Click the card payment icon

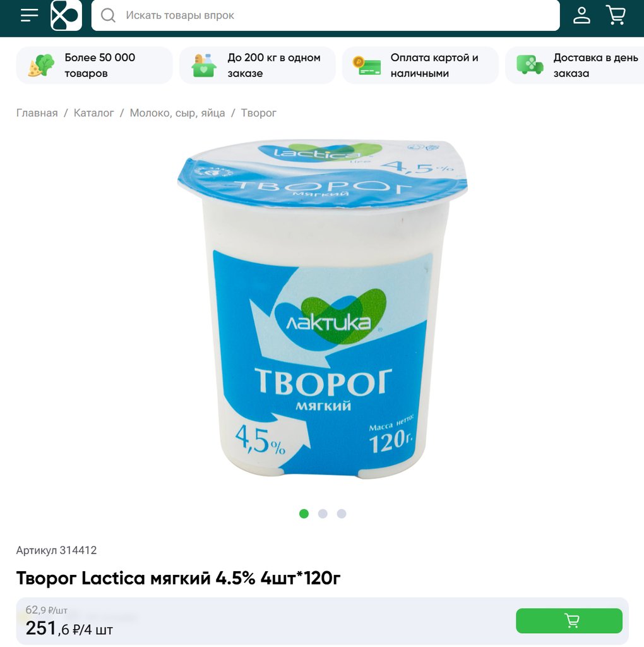click(x=367, y=66)
